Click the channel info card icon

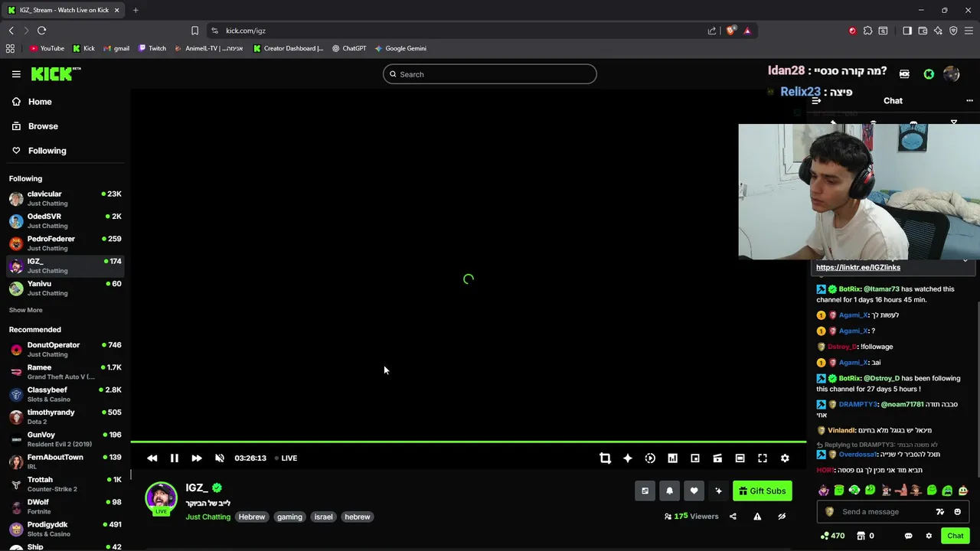tap(645, 491)
